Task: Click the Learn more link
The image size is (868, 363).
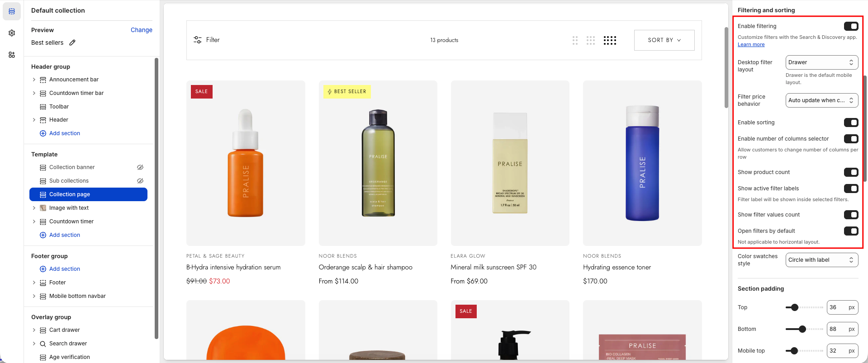Action: click(751, 44)
